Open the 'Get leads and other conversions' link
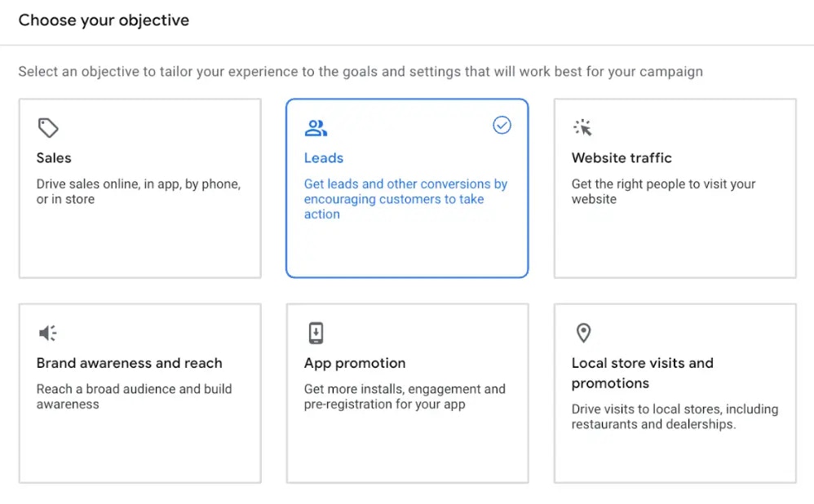The height and width of the screenshot is (504, 814). click(x=405, y=199)
